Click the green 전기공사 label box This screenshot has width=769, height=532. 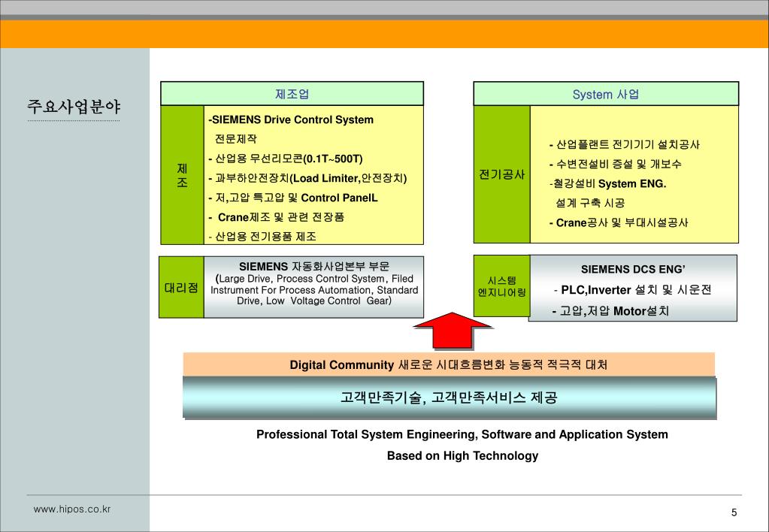coord(501,174)
